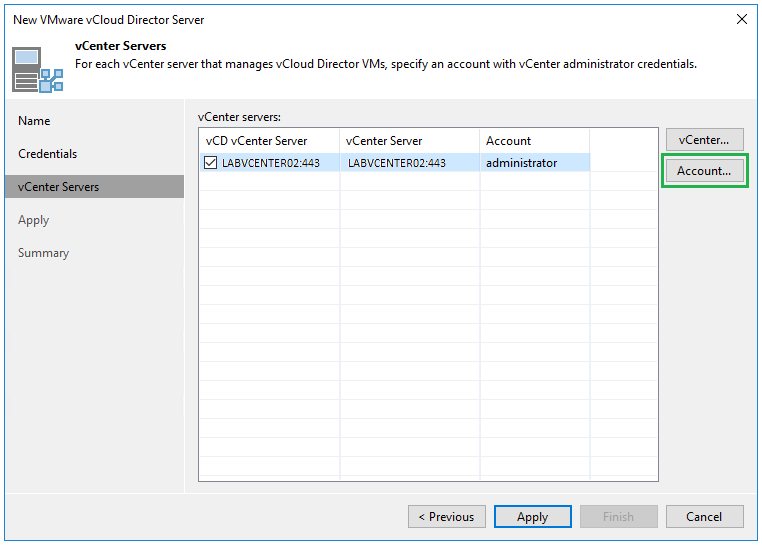Select the Apply step in left sidebar
Viewport: 762px width, 546px height.
pyautogui.click(x=33, y=220)
